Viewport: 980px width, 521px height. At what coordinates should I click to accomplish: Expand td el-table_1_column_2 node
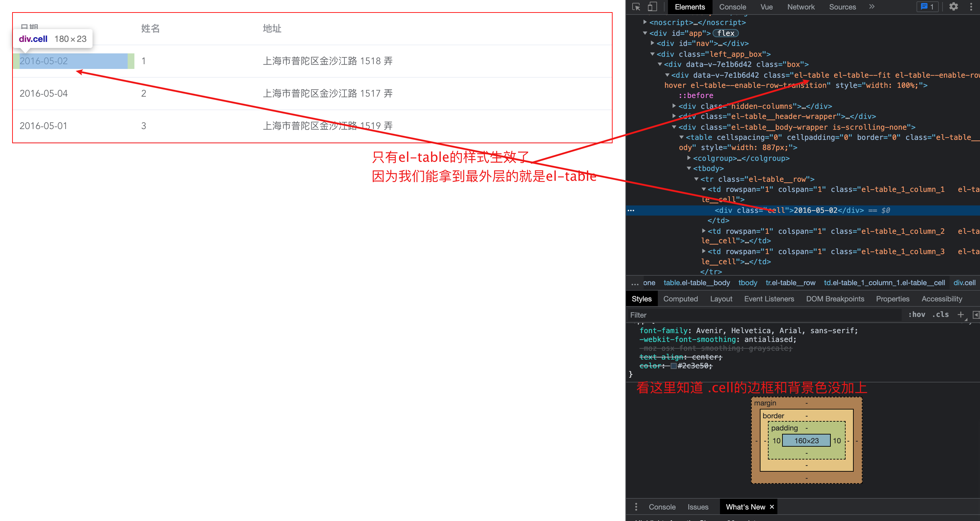tap(703, 231)
